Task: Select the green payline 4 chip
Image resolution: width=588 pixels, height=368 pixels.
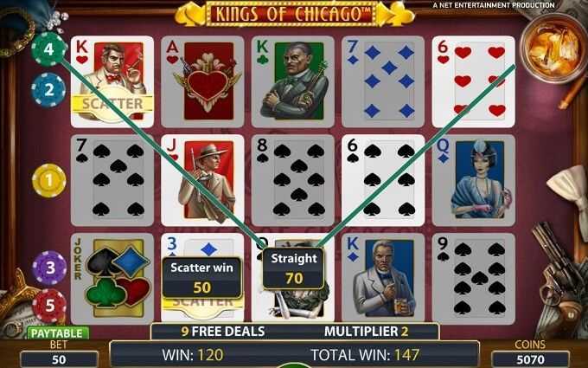Action: pos(48,49)
